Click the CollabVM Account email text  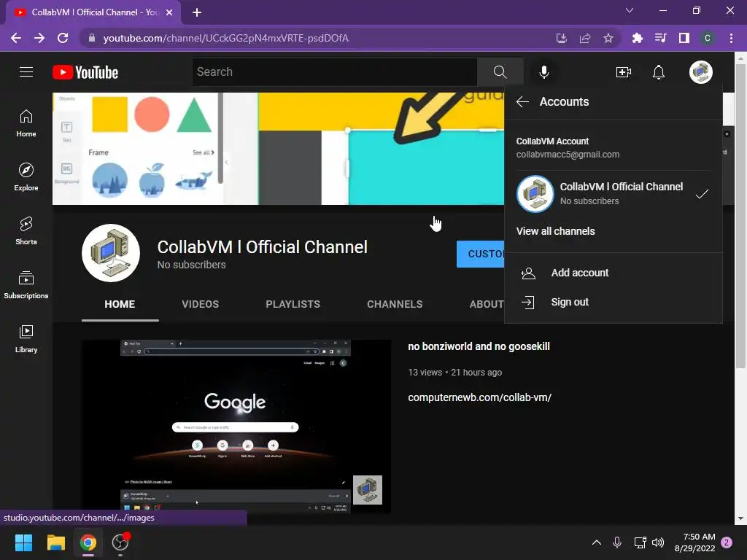[568, 155]
